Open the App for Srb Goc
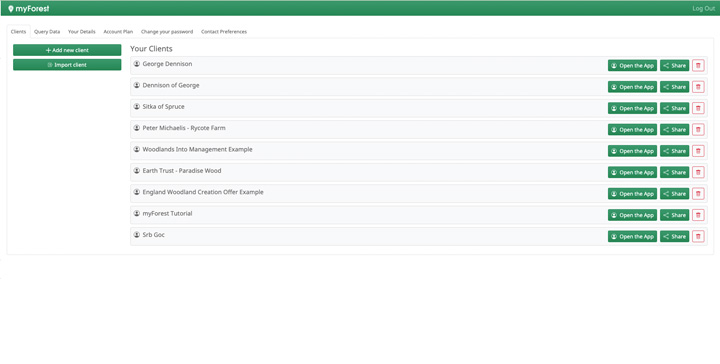The image size is (720, 364). (x=632, y=236)
